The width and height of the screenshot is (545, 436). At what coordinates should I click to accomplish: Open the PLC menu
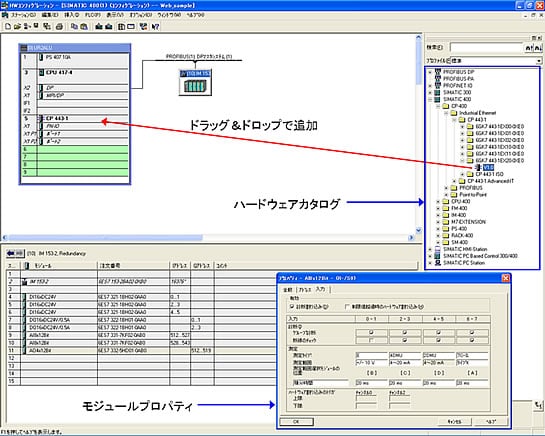[93, 15]
